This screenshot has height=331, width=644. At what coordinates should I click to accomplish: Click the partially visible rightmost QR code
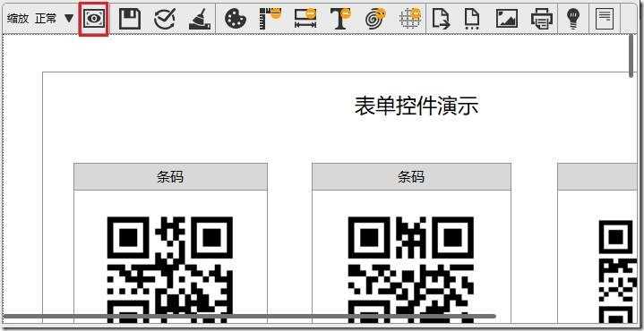click(618, 272)
